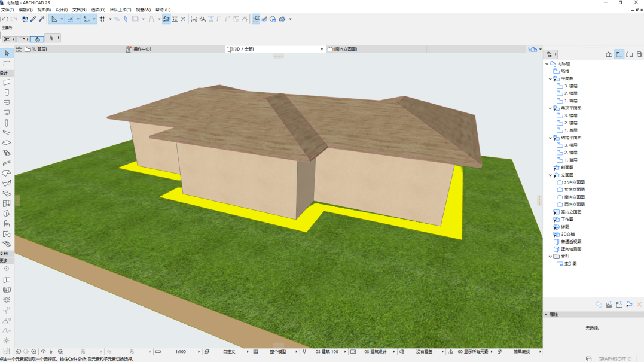Open the Publisher Sets in Navigator
The width and height of the screenshot is (644, 362).
tap(639, 54)
